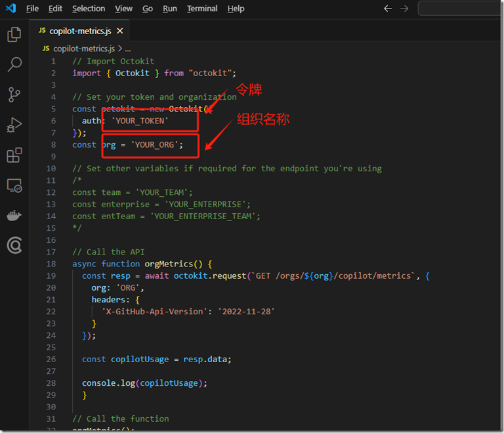504x433 pixels.
Task: Open Remote Explorer view
Action: point(14,186)
